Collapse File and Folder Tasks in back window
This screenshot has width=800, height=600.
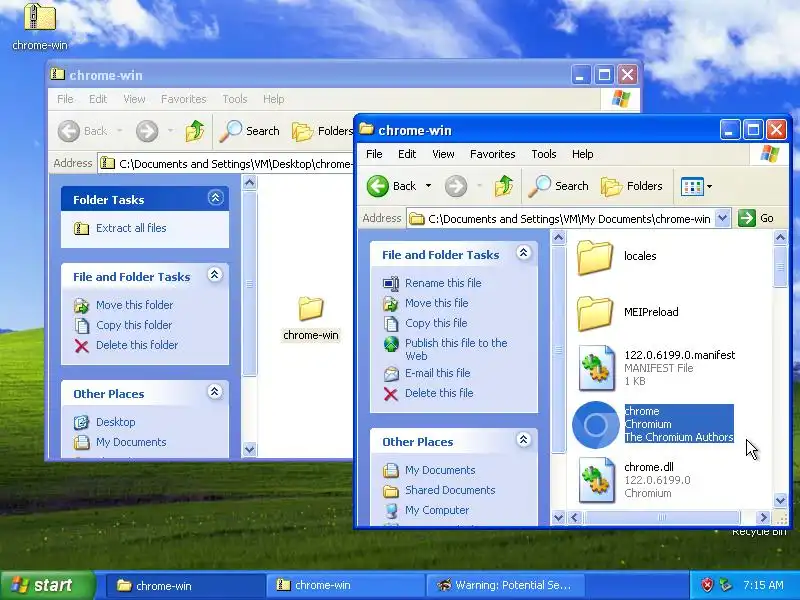[x=215, y=274]
